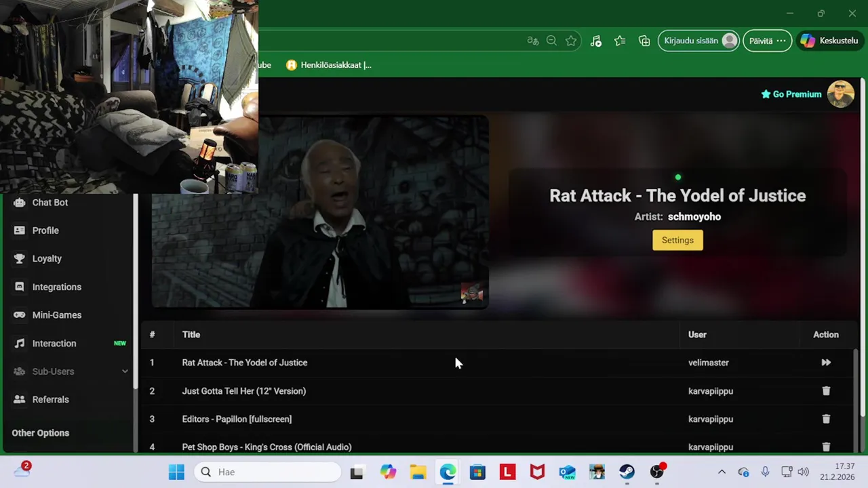Open browser media control icon

click(x=595, y=41)
